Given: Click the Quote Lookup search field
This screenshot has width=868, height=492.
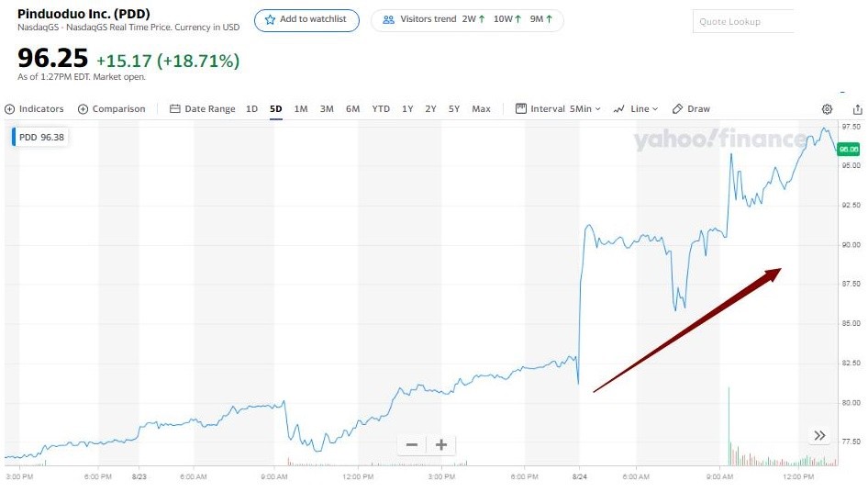Looking at the screenshot, I should pyautogui.click(x=743, y=21).
